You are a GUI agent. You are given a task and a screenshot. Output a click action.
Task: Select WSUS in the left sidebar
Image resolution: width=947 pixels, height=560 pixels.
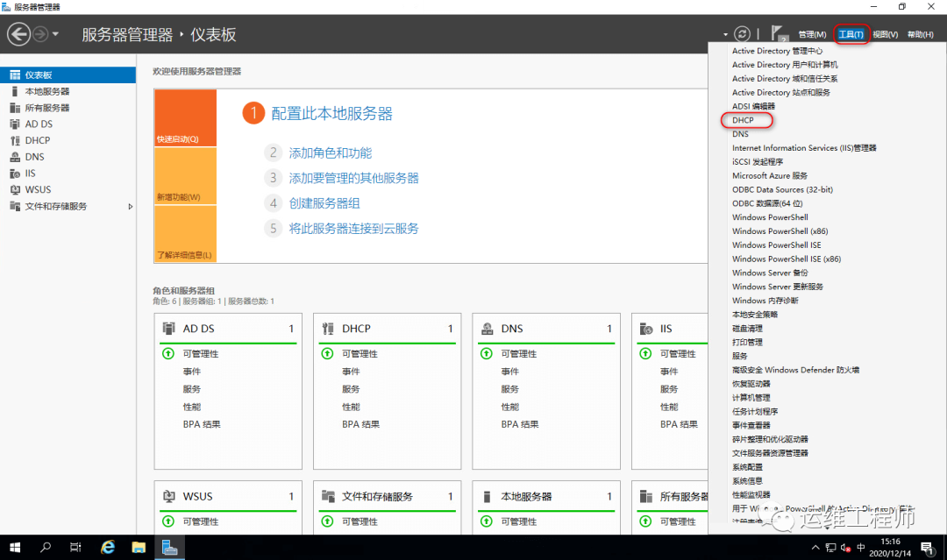tap(68, 189)
